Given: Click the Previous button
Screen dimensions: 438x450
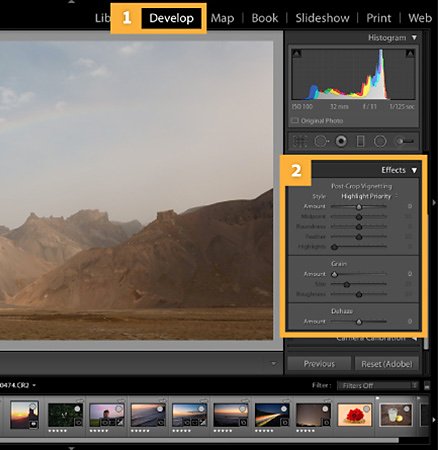Looking at the screenshot, I should [319, 364].
